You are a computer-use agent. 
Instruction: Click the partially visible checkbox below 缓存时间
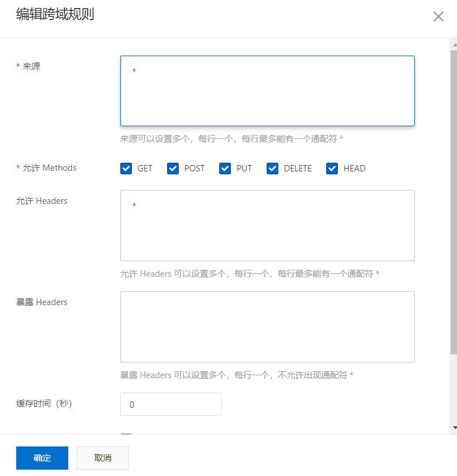pos(126,435)
